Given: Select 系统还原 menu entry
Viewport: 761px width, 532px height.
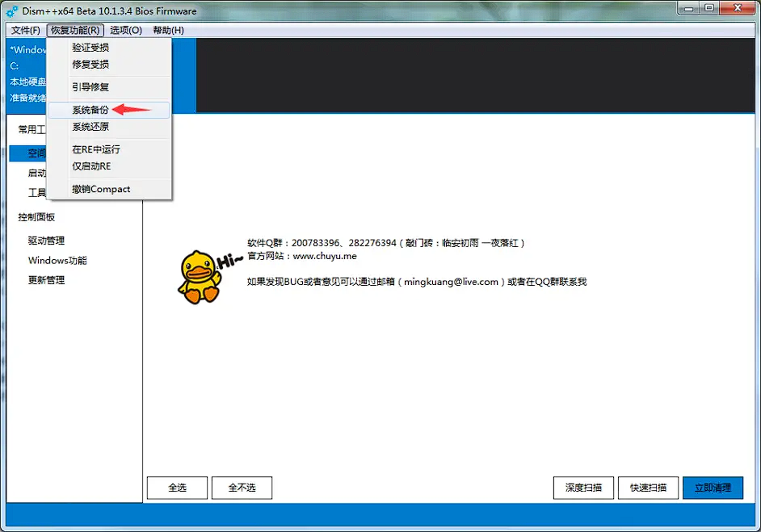Looking at the screenshot, I should tap(110, 127).
